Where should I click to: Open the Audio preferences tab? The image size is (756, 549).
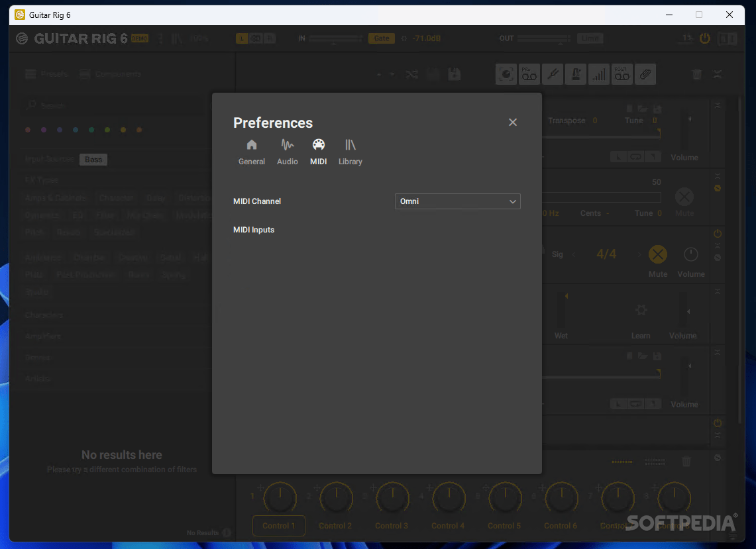click(288, 152)
